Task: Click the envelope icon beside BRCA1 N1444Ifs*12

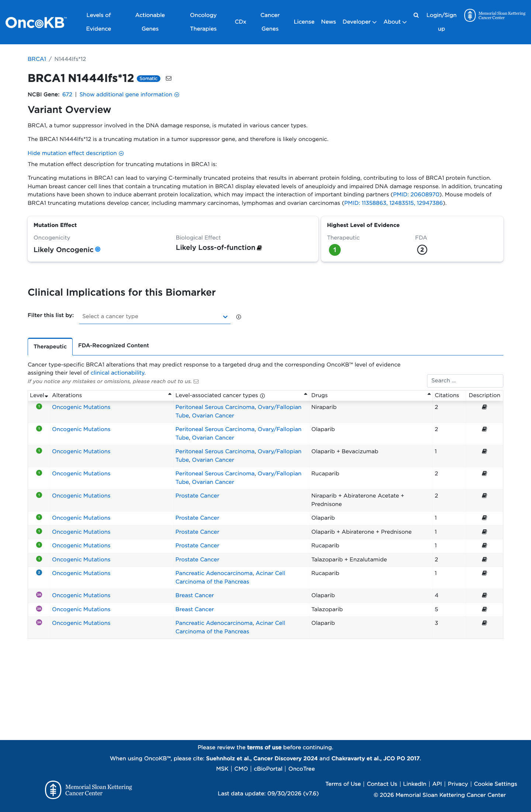Action: coord(169,78)
